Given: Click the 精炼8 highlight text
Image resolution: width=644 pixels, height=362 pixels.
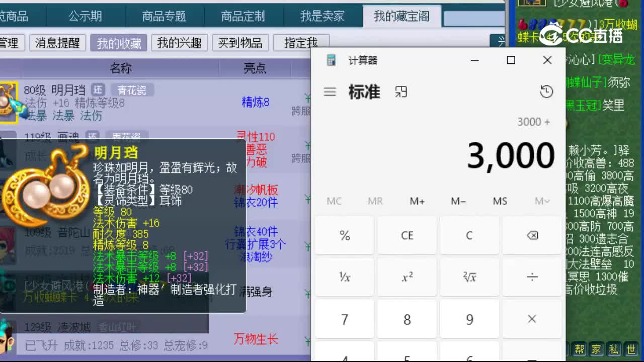Looking at the screenshot, I should [256, 103].
